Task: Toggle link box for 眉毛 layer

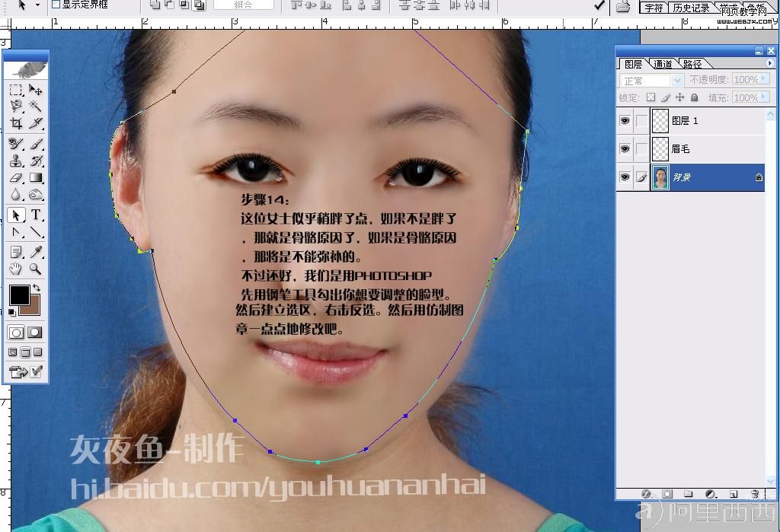Action: click(641, 148)
